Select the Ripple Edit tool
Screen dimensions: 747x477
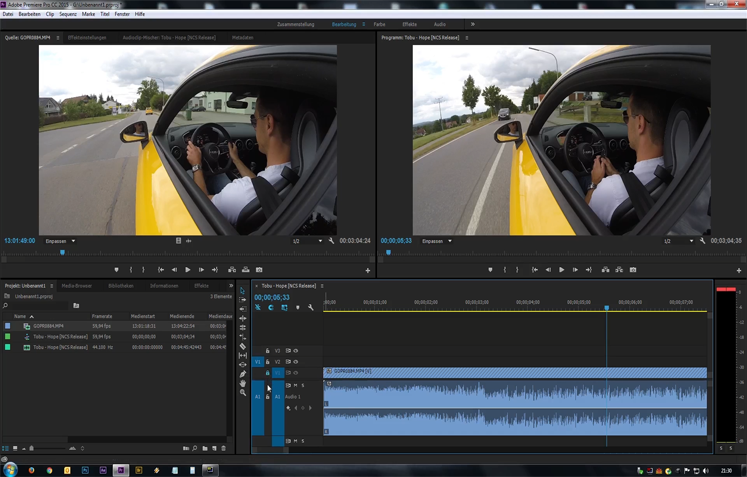(242, 309)
